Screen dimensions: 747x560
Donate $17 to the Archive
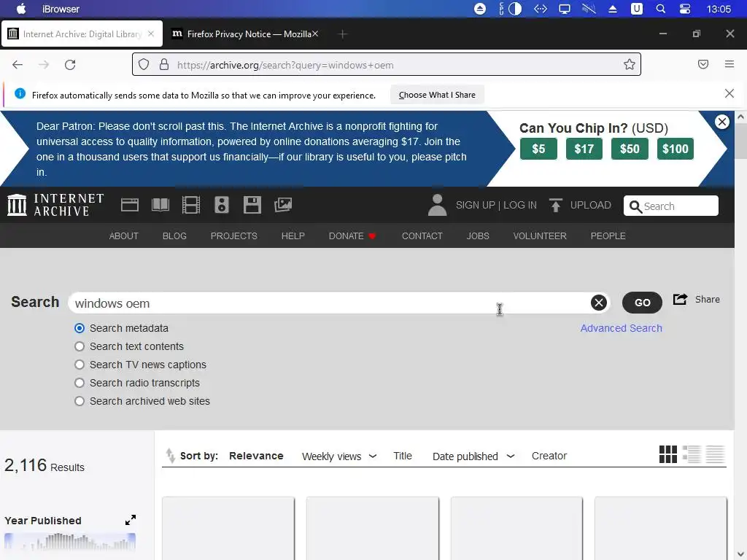584,149
